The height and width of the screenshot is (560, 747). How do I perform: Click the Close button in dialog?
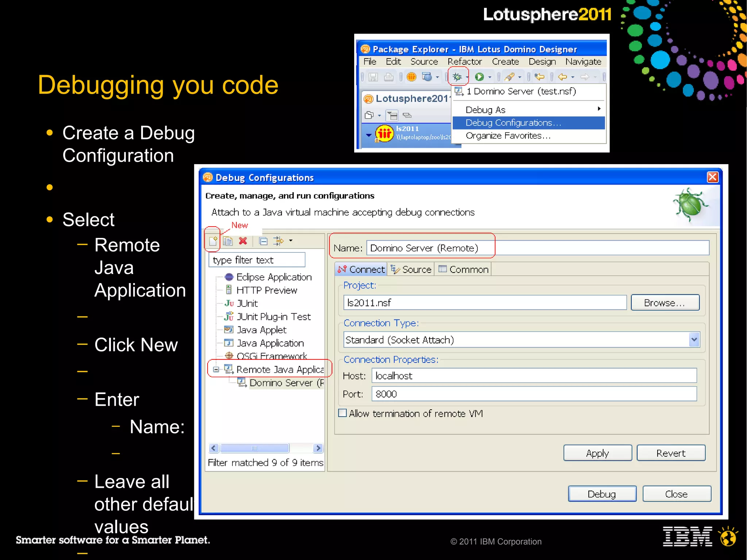(677, 494)
